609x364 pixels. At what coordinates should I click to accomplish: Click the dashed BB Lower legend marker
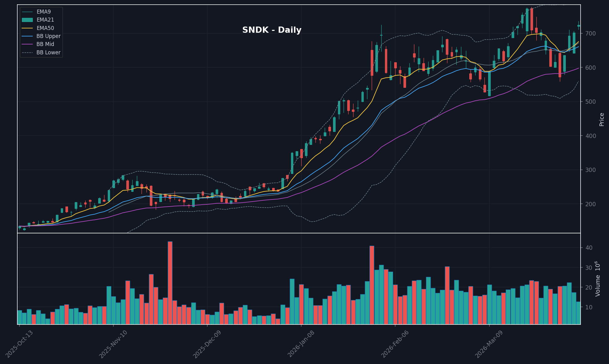click(x=27, y=52)
